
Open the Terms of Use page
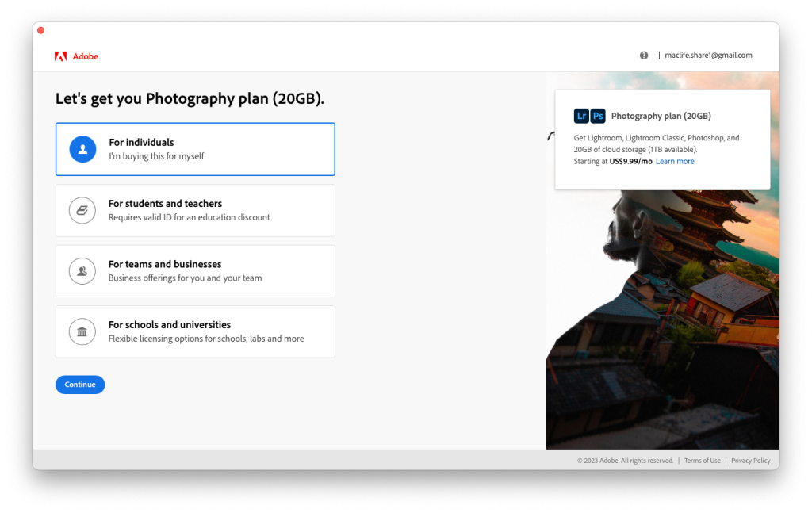(x=703, y=460)
